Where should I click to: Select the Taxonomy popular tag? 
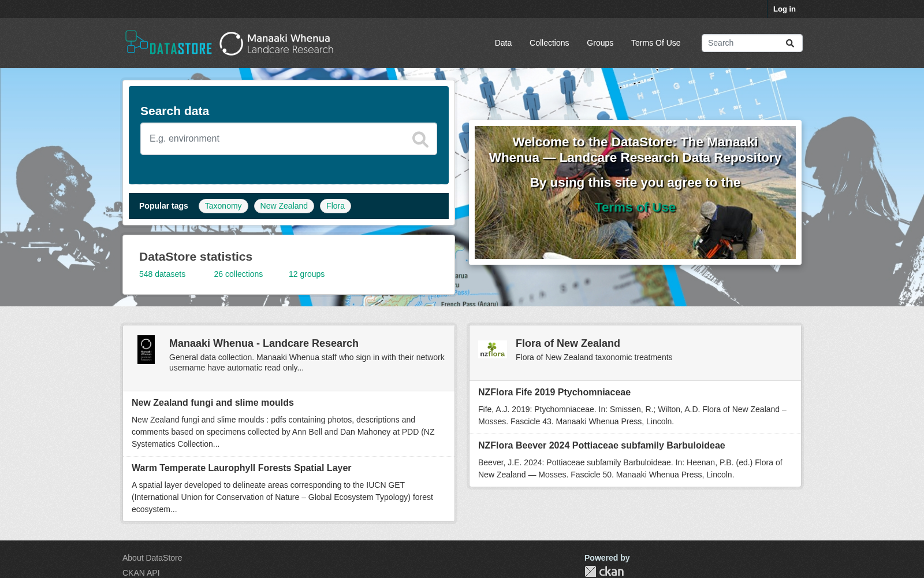click(x=223, y=206)
